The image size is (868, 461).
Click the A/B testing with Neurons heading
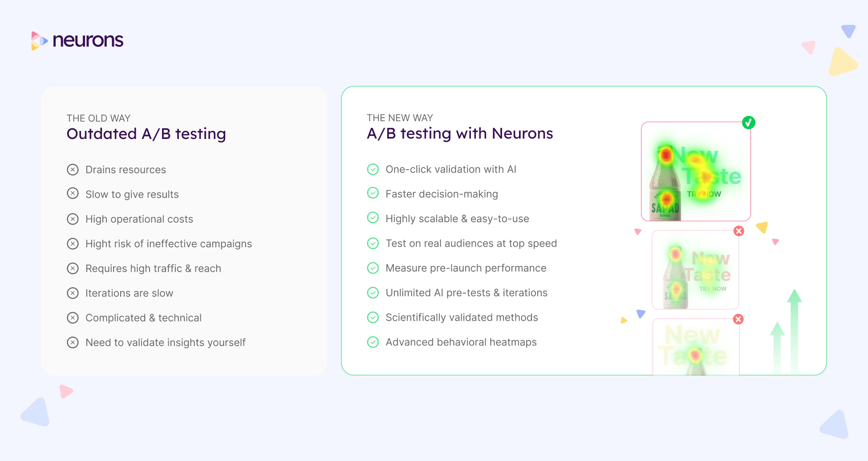click(x=459, y=133)
